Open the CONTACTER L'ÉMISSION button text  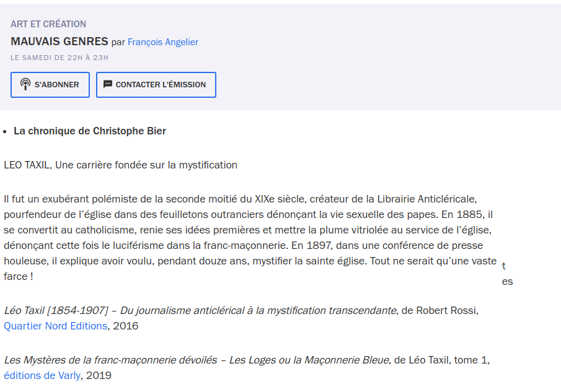[161, 85]
